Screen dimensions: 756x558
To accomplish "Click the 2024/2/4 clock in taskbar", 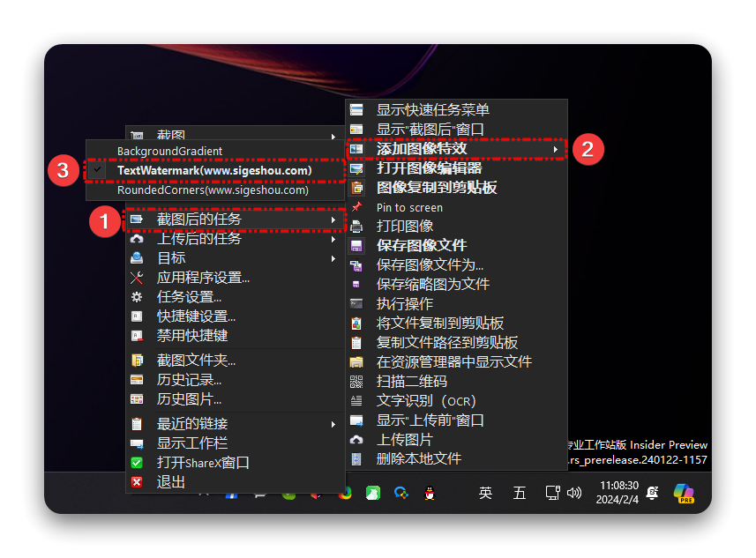I will tap(618, 501).
